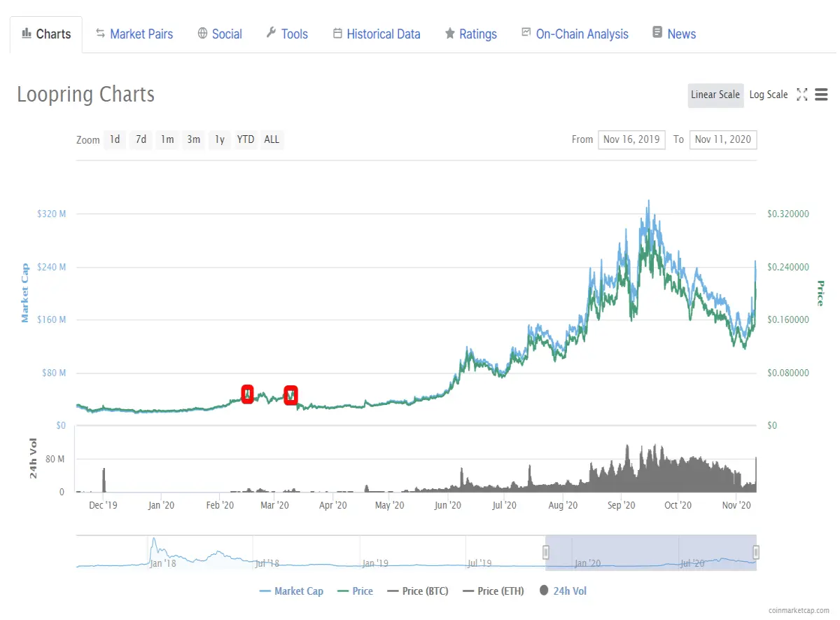
Task: Toggle the Price (BTC) legend series
Action: [417, 591]
